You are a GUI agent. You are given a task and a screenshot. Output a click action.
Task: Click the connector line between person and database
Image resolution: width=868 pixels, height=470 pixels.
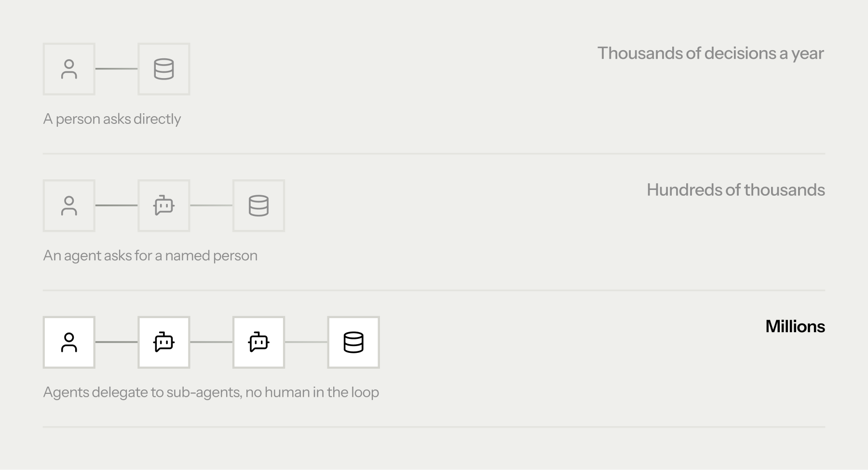116,69
